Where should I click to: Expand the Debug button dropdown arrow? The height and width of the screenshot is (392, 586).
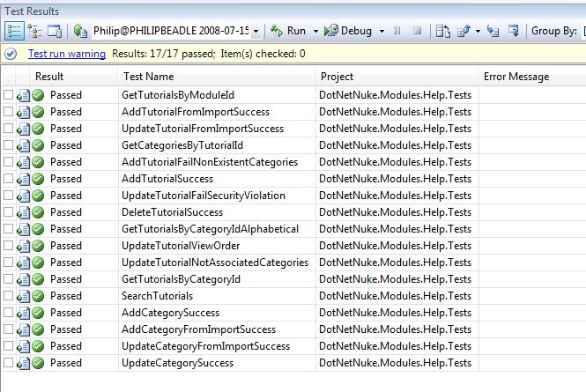pos(382,31)
